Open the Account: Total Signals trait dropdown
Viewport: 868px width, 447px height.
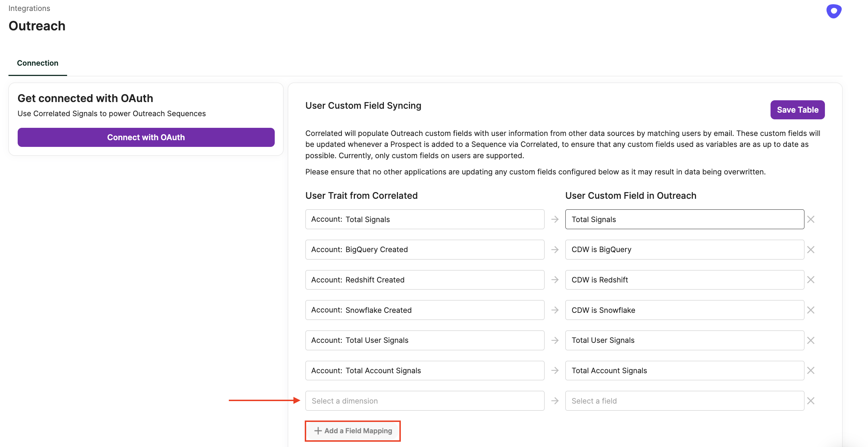click(424, 219)
